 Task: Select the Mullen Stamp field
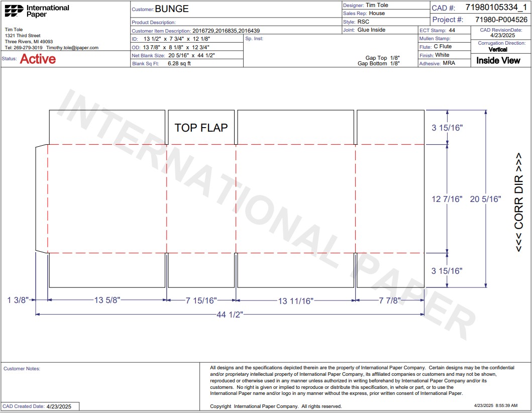[445, 38]
